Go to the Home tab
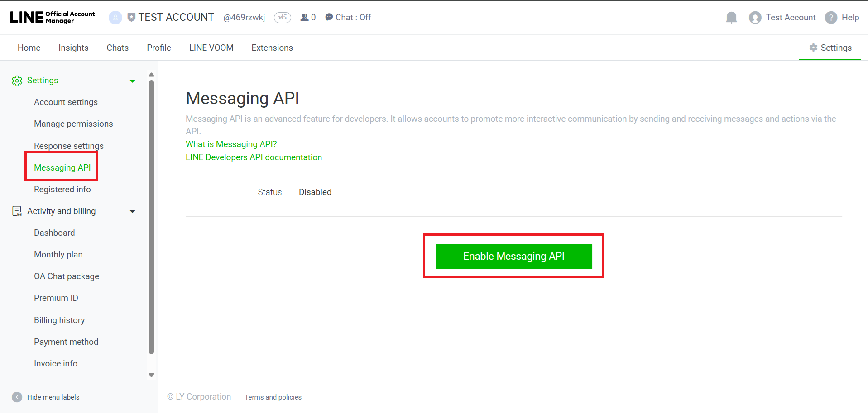Image resolution: width=868 pixels, height=414 pixels. pos(29,48)
